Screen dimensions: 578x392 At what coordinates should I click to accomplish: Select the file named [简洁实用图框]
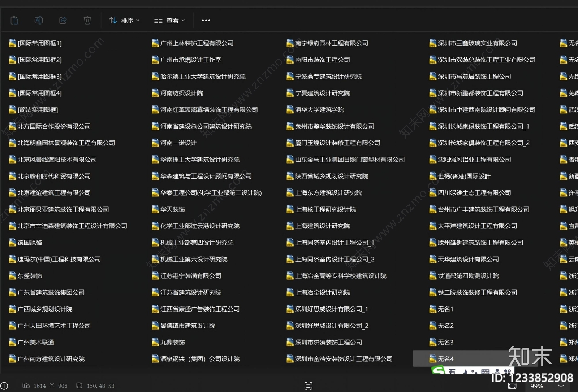click(34, 110)
